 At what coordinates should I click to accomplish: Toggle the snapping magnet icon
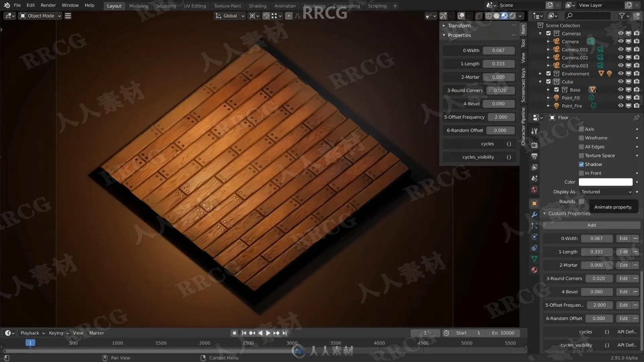266,16
